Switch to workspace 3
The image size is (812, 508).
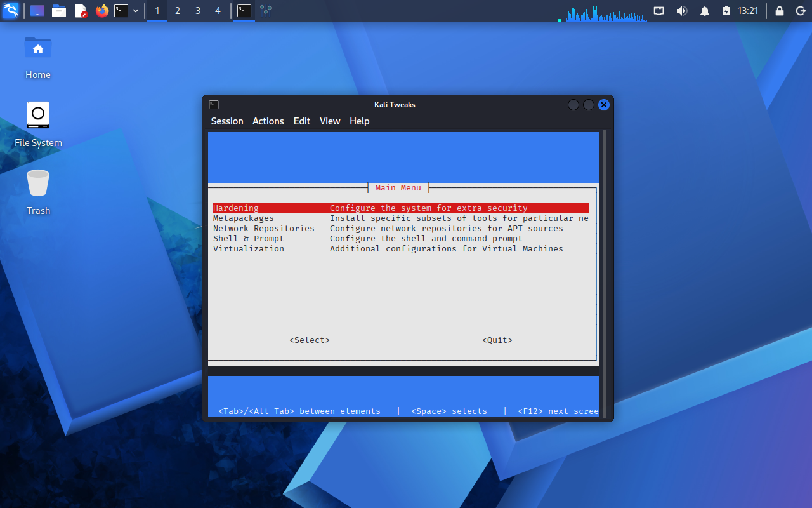[198, 11]
